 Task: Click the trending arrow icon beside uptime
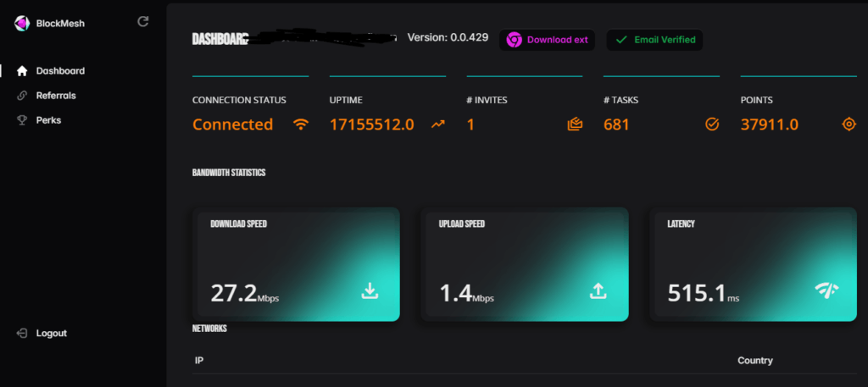pos(438,125)
